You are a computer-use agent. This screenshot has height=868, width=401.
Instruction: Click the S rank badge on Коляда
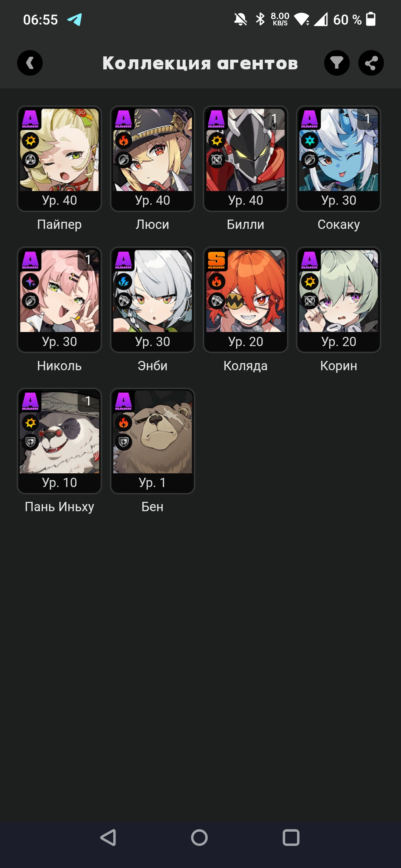(x=216, y=260)
